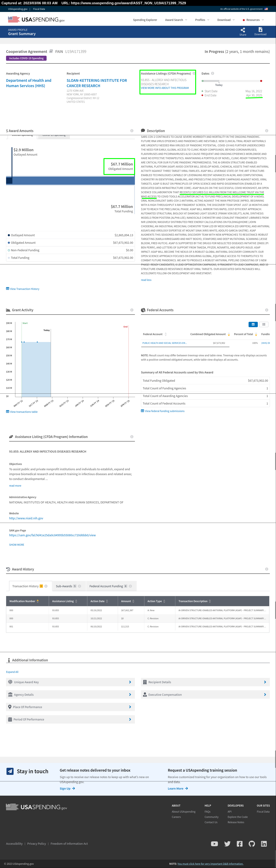The image size is (276, 868).
Task: Click View federal funding submissions link
Action: [x=163, y=411]
